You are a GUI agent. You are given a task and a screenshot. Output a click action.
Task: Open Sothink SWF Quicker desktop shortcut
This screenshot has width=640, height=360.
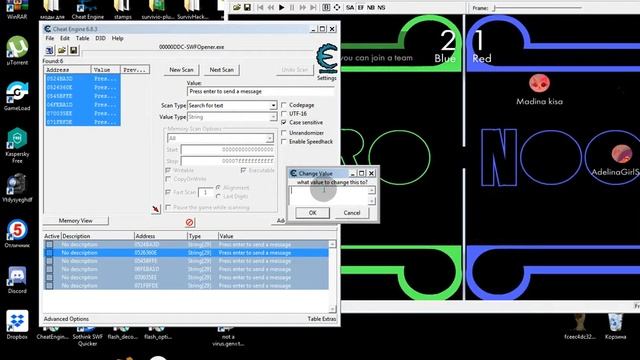coord(87,336)
